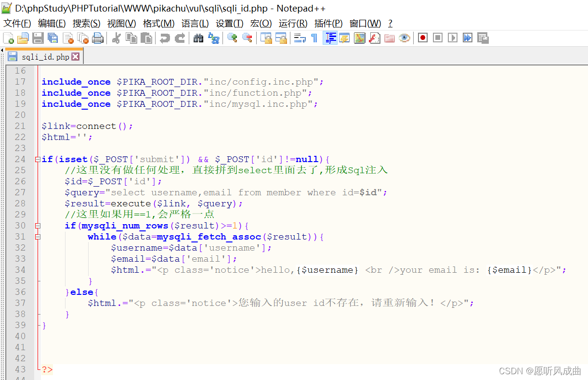Start macro recording red dot

[423, 38]
